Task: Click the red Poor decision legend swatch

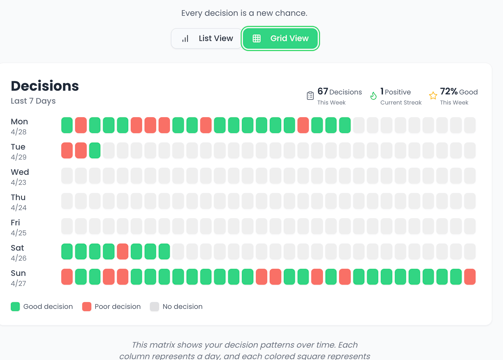Action: coord(87,307)
